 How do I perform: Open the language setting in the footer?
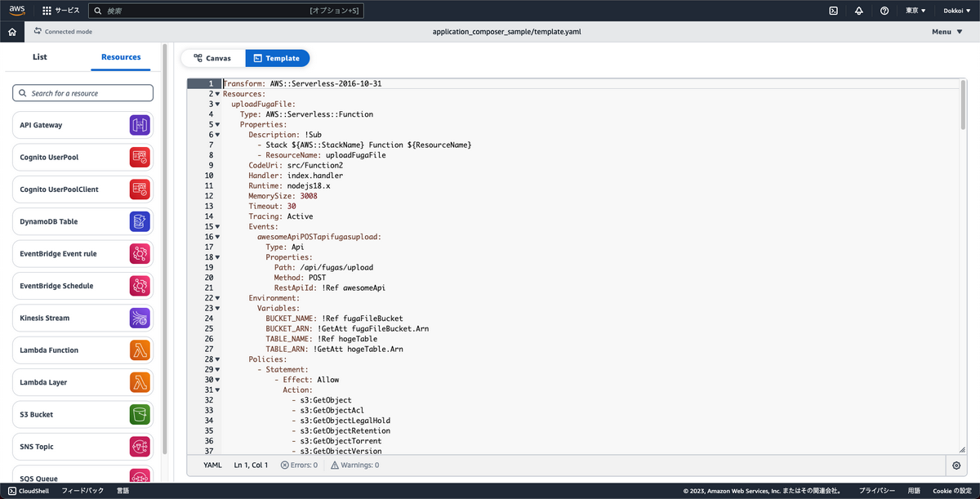tap(122, 491)
